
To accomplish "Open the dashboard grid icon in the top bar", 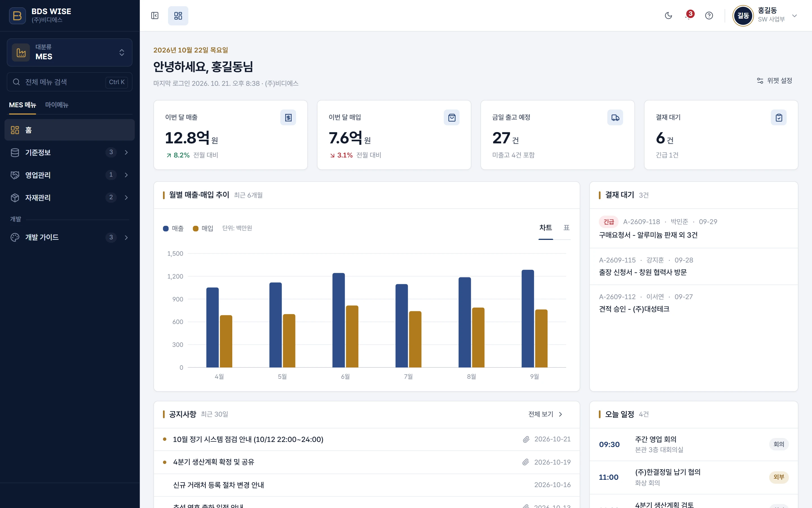I will click(x=178, y=16).
